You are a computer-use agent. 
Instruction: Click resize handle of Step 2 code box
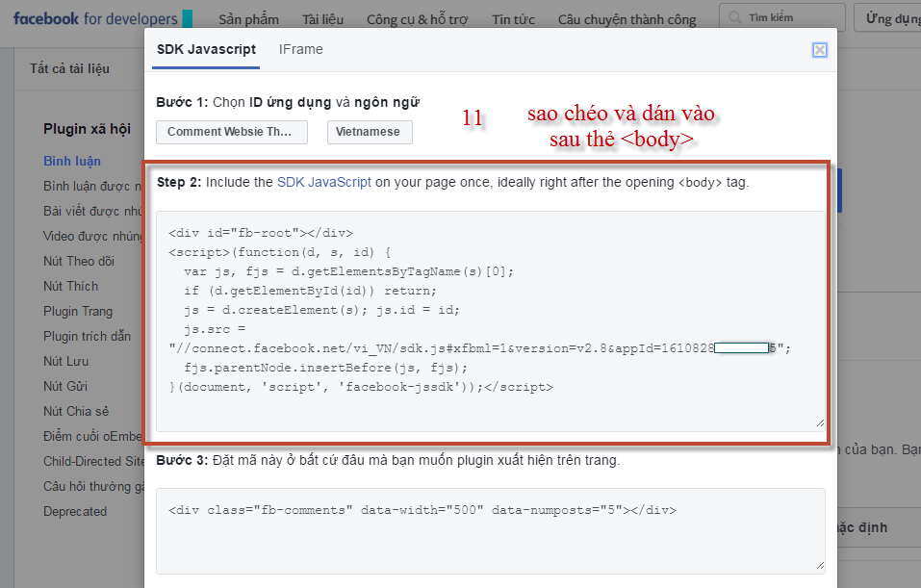[820, 422]
